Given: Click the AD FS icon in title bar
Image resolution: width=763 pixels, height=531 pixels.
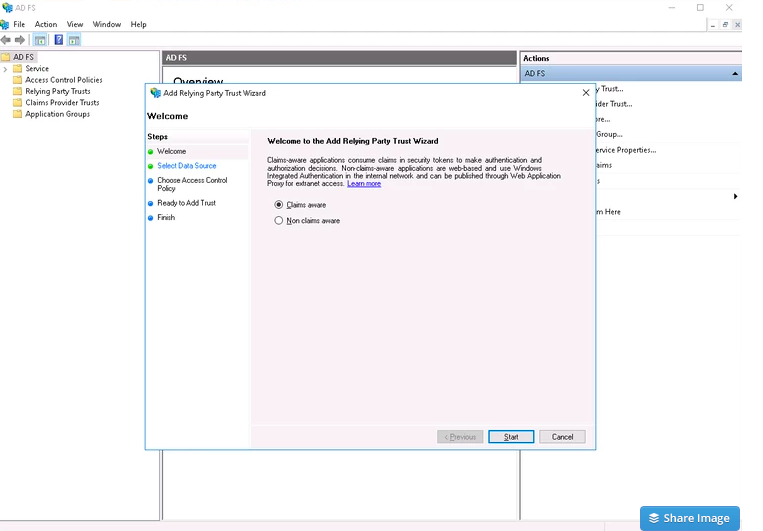Looking at the screenshot, I should (7, 7).
